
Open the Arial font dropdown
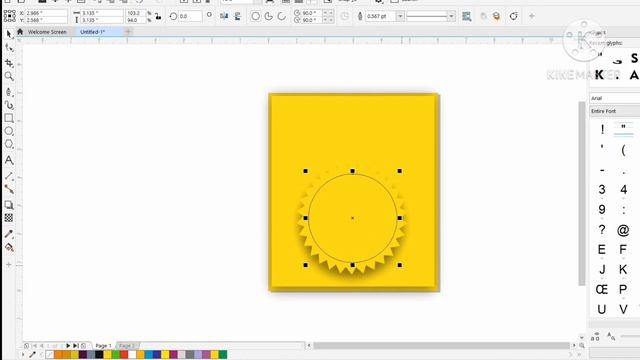615,98
